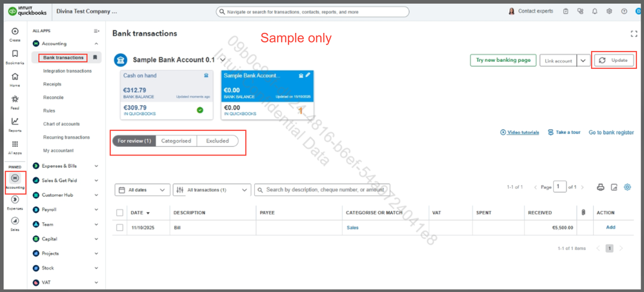644x292 pixels.
Task: Collapse the ALL APPS menu panel icon
Action: pos(97,31)
